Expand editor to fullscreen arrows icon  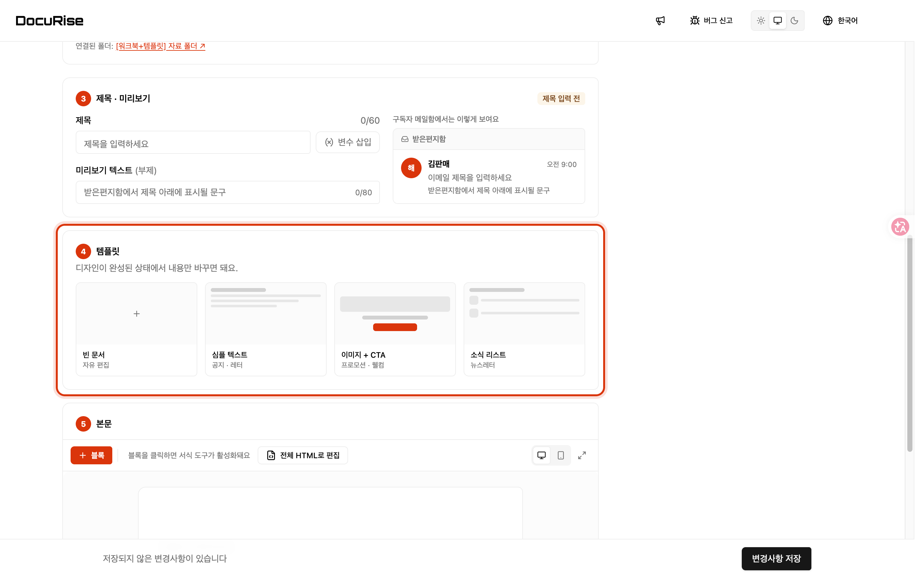click(582, 455)
